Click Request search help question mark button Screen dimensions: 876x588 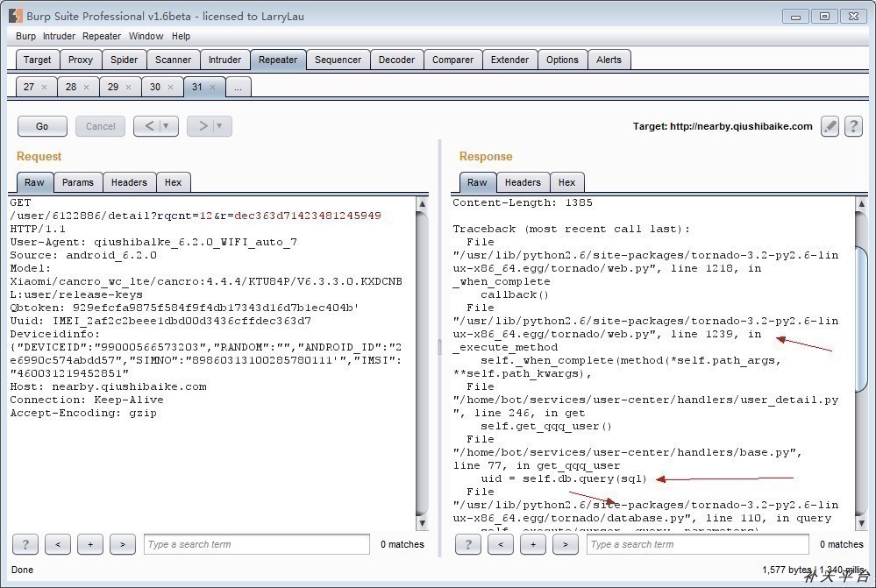25,544
